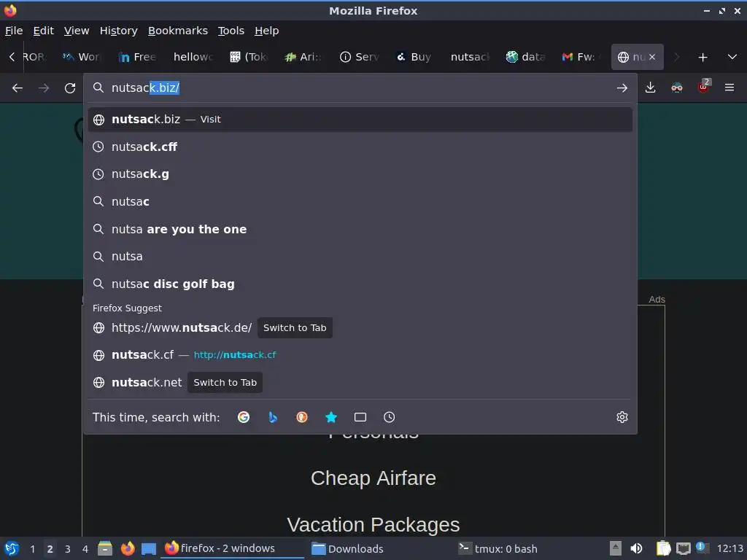The width and height of the screenshot is (747, 560).
Task: Switch to the Serv tab
Action: tap(360, 57)
